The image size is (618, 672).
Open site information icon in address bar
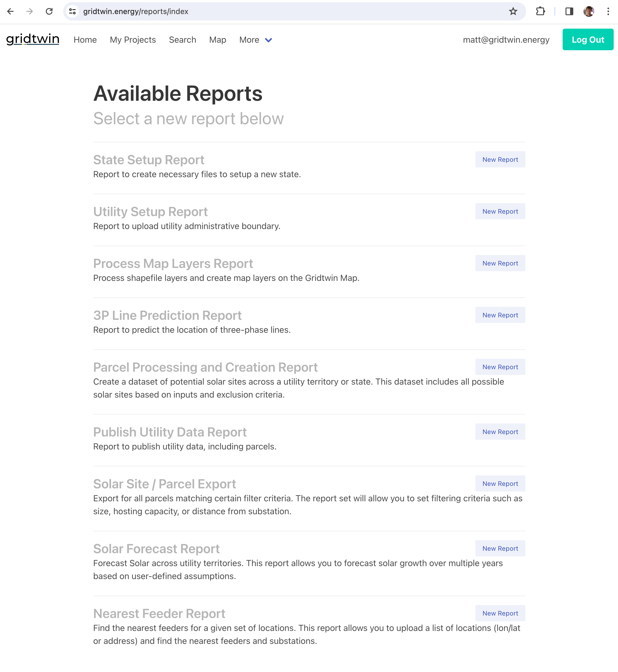(72, 11)
